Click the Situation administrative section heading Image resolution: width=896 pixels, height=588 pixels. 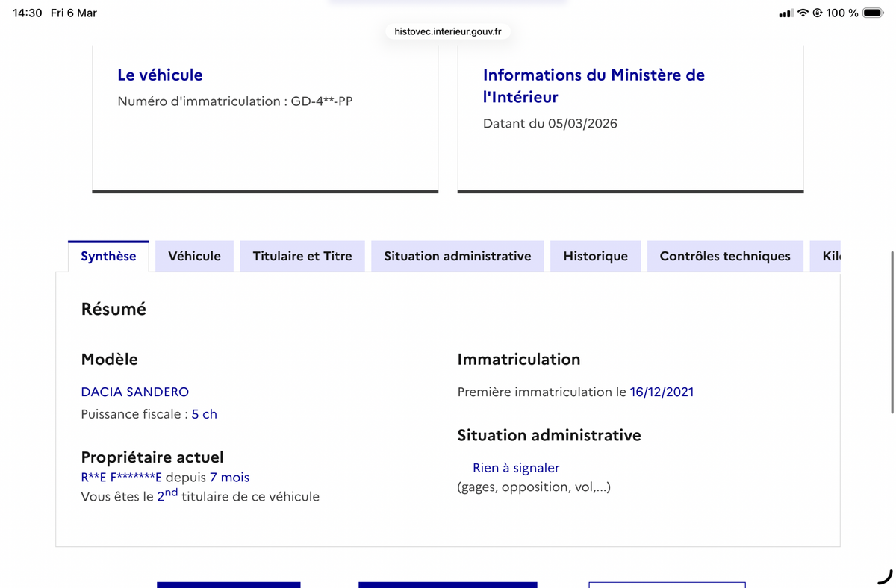549,435
